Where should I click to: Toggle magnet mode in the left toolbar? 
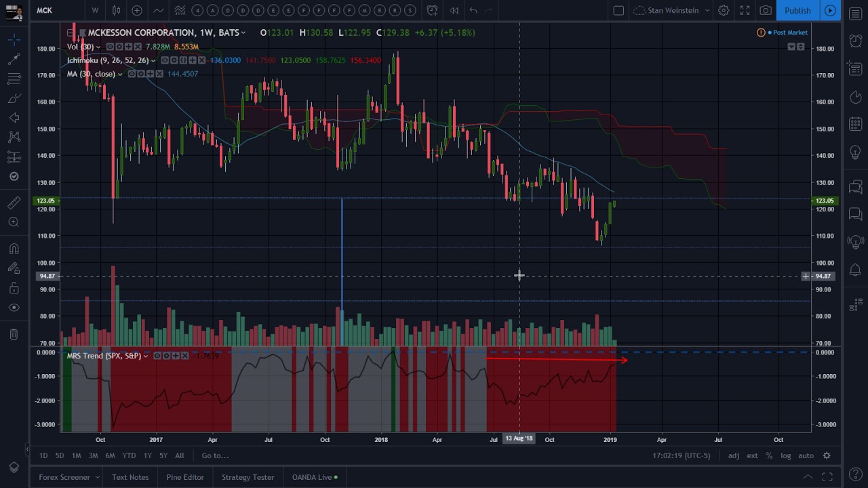tap(14, 249)
